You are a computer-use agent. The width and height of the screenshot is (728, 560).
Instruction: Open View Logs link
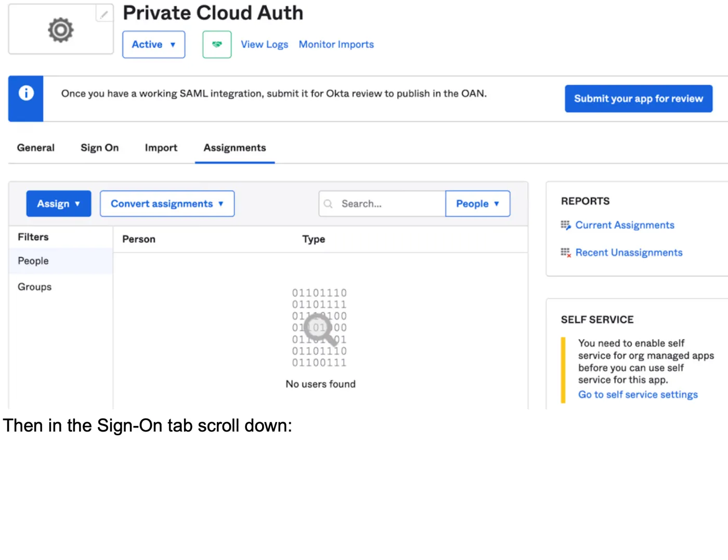click(264, 45)
